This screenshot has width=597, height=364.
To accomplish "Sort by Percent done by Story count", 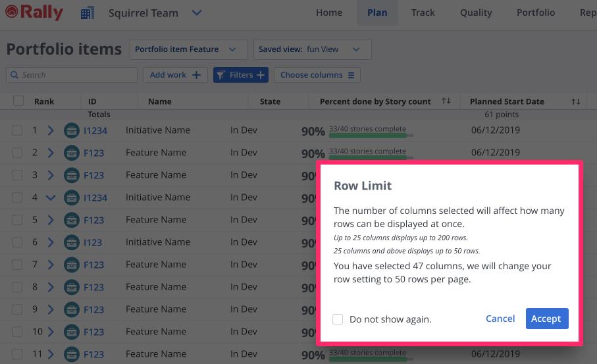I will (x=446, y=101).
